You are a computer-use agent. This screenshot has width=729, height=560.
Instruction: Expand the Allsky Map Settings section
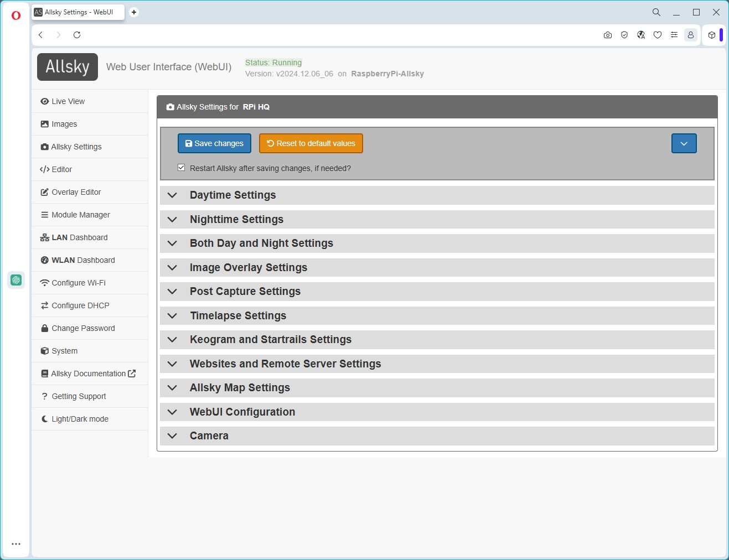(437, 388)
